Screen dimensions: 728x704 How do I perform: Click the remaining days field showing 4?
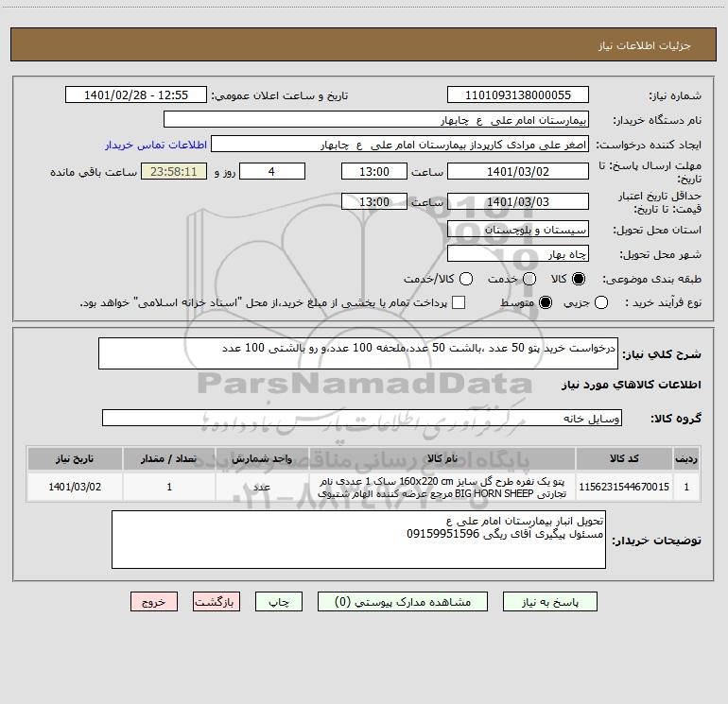pyautogui.click(x=272, y=171)
